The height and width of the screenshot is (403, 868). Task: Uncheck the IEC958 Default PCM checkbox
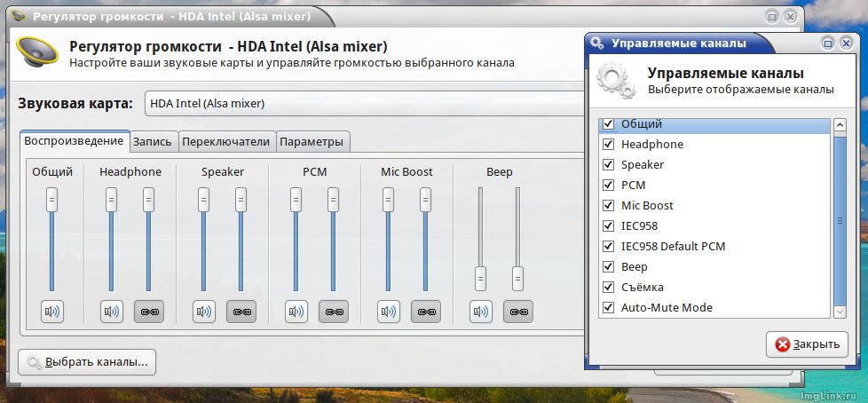[608, 247]
